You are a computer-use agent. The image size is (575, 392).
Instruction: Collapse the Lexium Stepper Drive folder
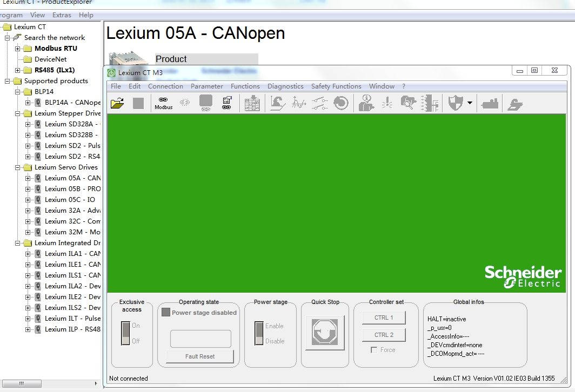[x=17, y=113]
